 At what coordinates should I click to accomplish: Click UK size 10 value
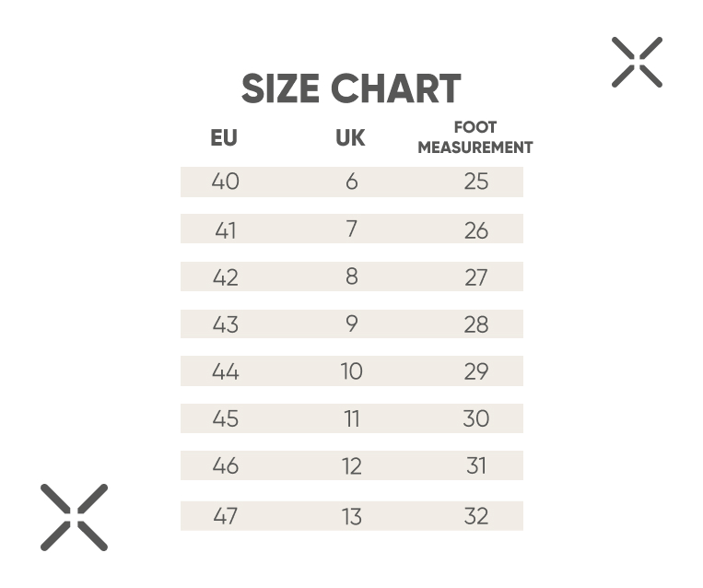(x=352, y=371)
